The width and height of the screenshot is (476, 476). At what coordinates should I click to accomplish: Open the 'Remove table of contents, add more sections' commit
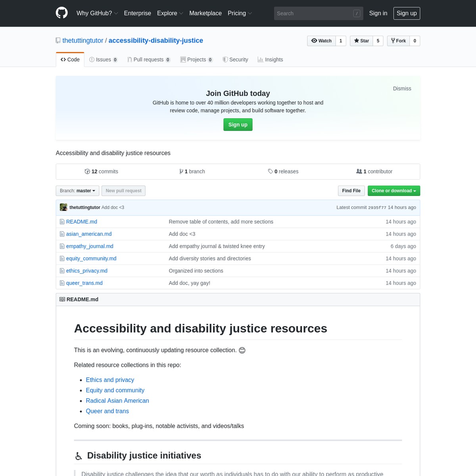[x=221, y=222]
